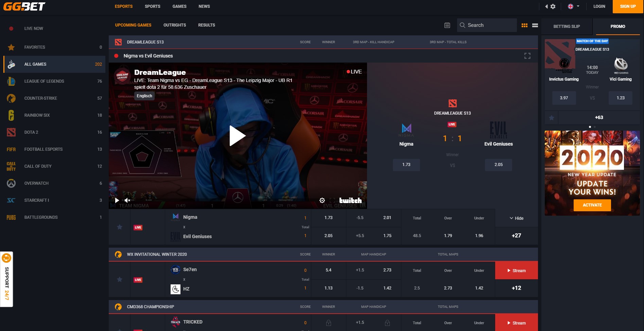This screenshot has width=644, height=331.
Task: Switch to Upcoming Games tab
Action: point(133,25)
